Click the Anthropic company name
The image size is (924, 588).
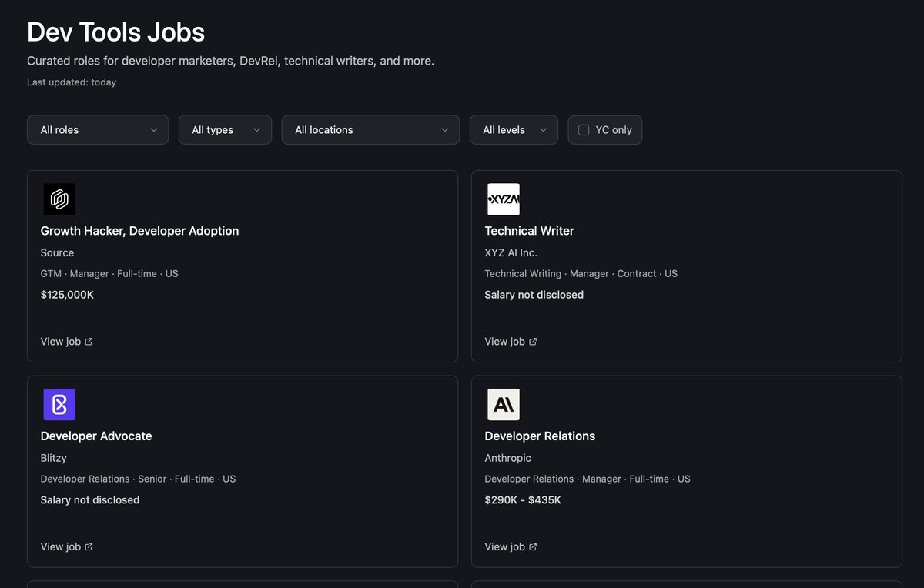pos(507,459)
